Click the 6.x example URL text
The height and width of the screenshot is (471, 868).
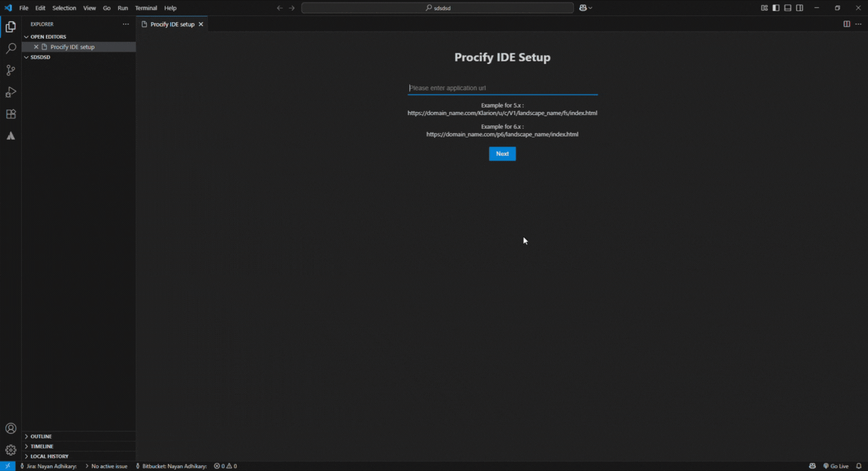(x=502, y=134)
